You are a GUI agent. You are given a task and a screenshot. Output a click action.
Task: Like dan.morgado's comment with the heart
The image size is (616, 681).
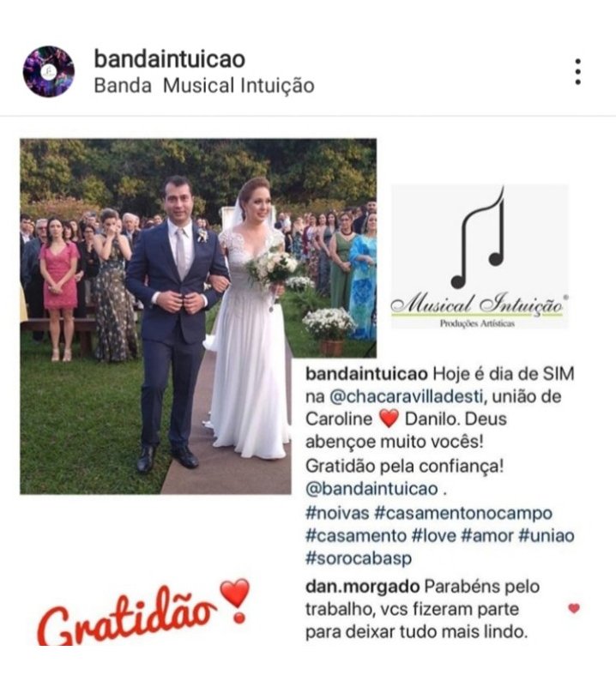click(574, 608)
